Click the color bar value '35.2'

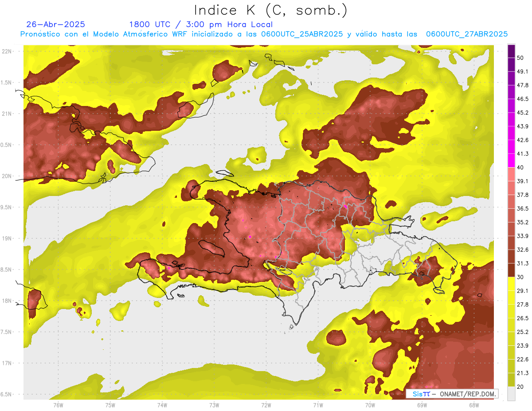point(523,222)
